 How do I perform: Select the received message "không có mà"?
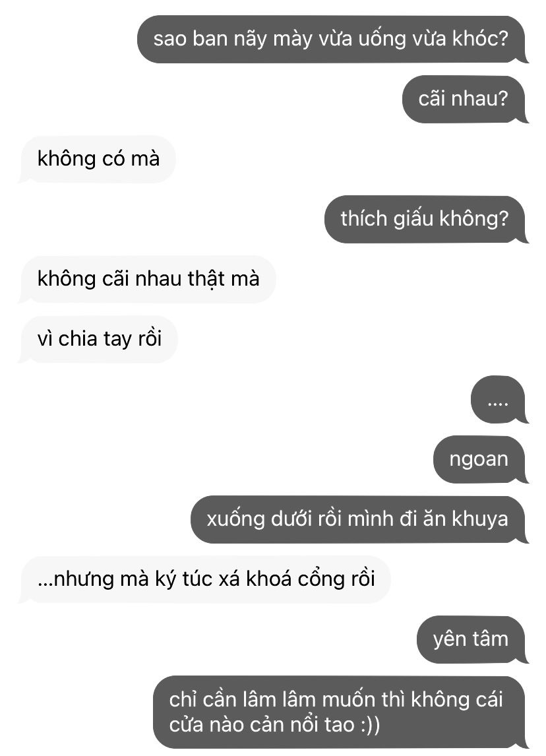point(98,159)
